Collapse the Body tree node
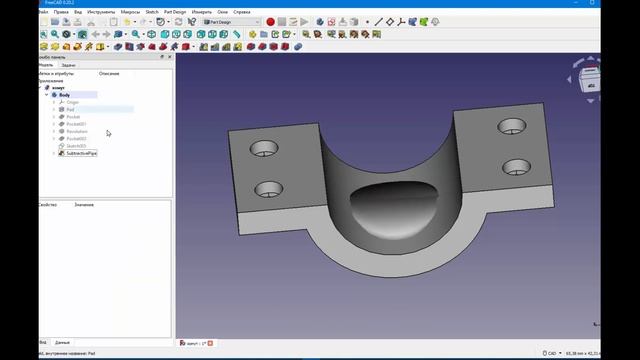This screenshot has width=640, height=360. 47,95
